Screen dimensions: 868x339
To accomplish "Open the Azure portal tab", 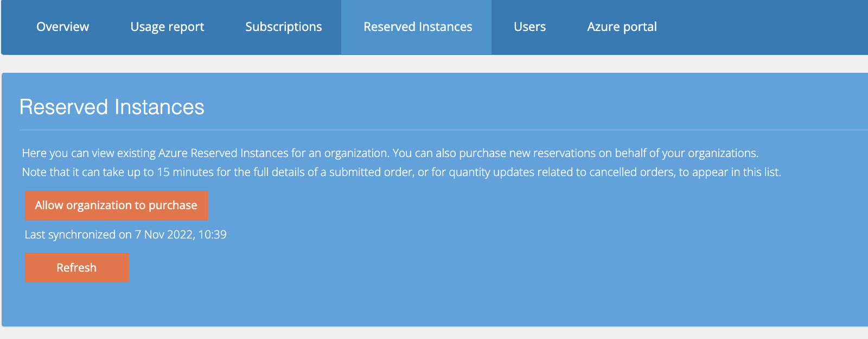I will [622, 27].
